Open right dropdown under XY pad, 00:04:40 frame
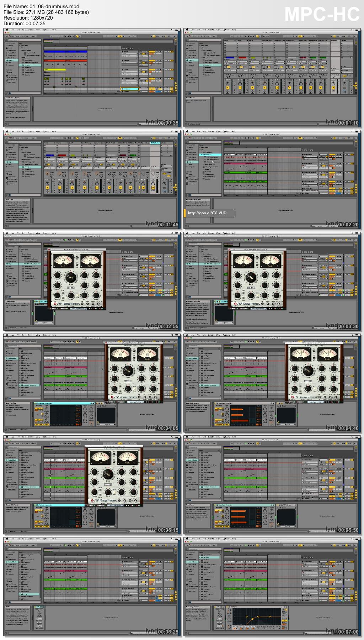Image resolution: width=364 pixels, height=640 pixels. [x=291, y=425]
